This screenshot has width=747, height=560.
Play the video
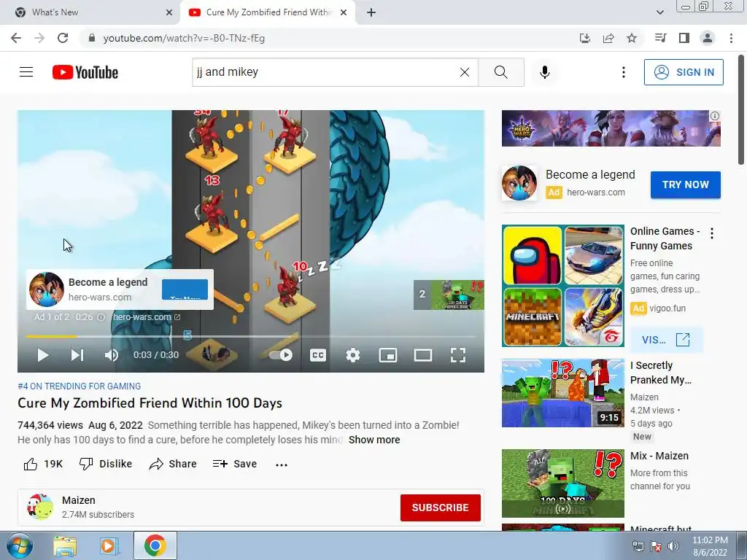[43, 355]
